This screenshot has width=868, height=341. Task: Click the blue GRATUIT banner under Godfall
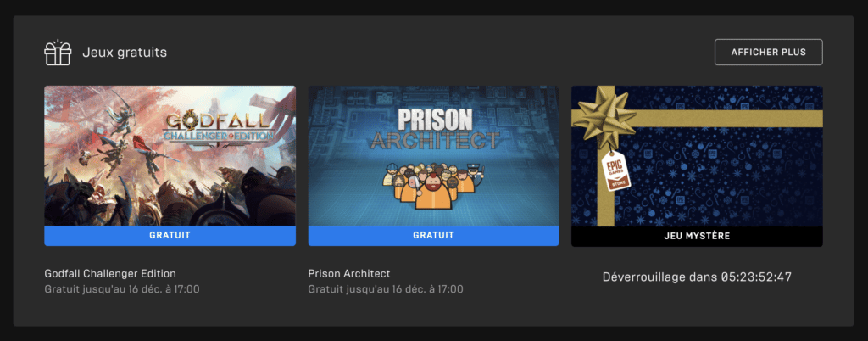coord(170,235)
